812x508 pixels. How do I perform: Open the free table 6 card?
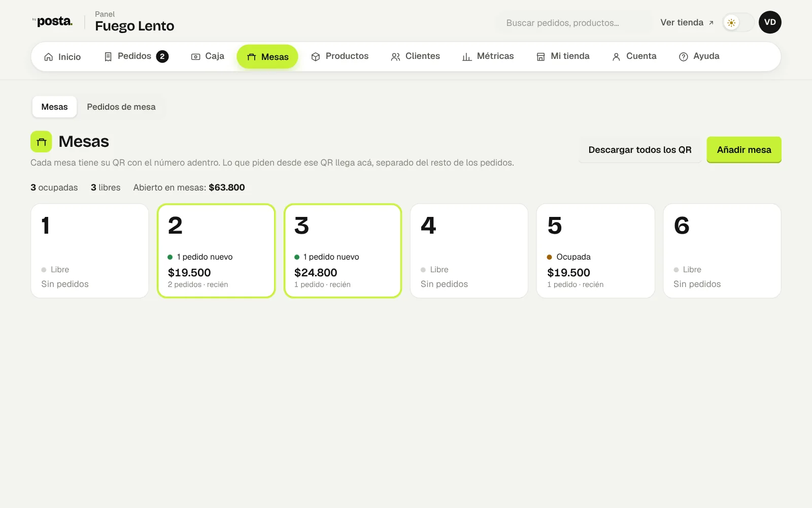(722, 251)
